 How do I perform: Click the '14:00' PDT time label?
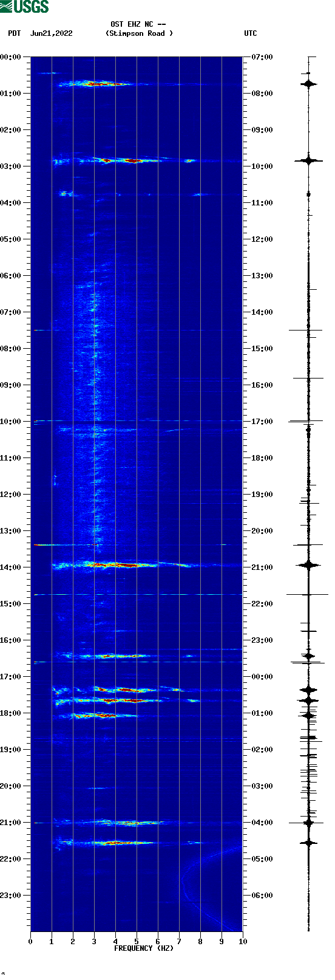(10, 567)
